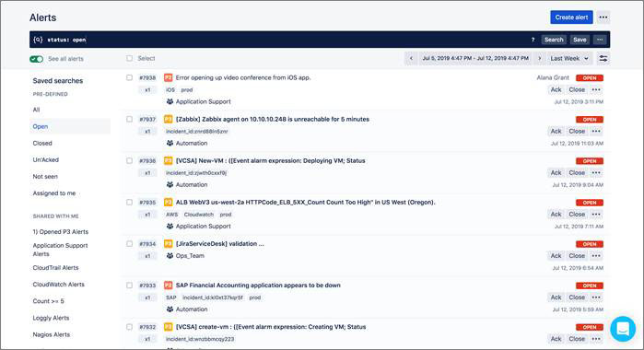The width and height of the screenshot is (644, 350).
Task: Toggle the See all alerts switch
Action: pyautogui.click(x=37, y=59)
